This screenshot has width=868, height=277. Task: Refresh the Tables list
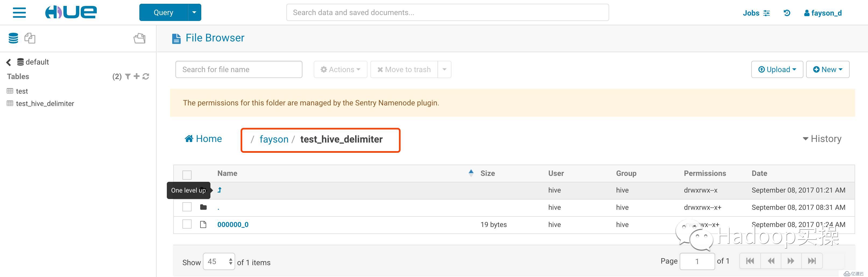coord(146,76)
